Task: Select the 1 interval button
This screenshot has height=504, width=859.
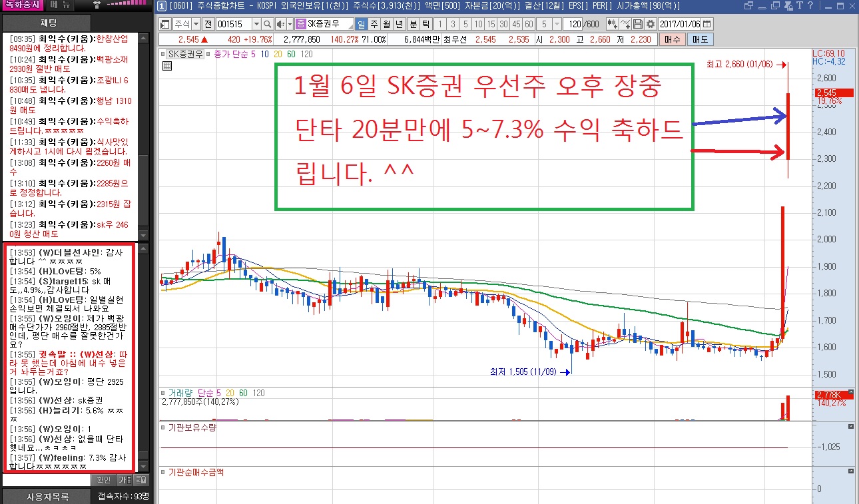Action: pos(440,24)
